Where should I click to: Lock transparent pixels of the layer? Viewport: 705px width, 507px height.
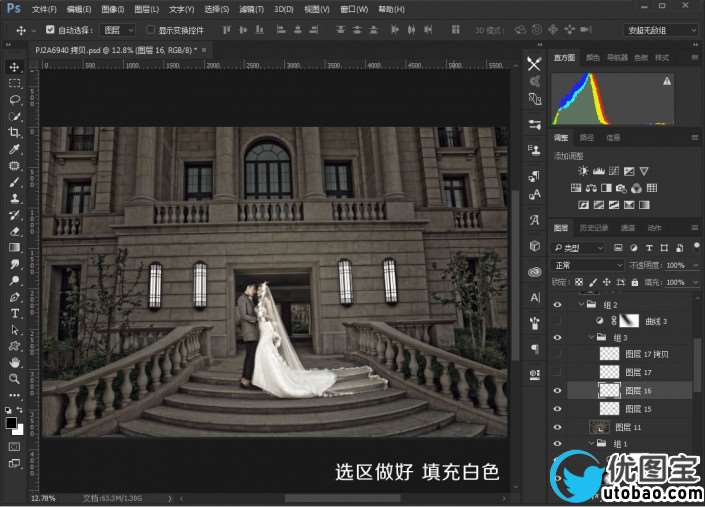(579, 282)
